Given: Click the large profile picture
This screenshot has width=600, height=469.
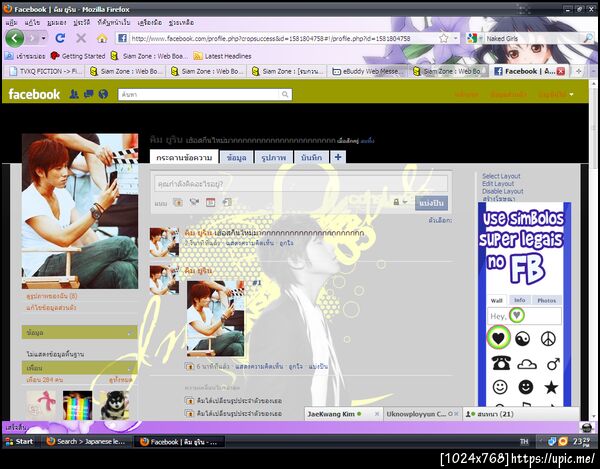Looking at the screenshot, I should tap(80, 211).
